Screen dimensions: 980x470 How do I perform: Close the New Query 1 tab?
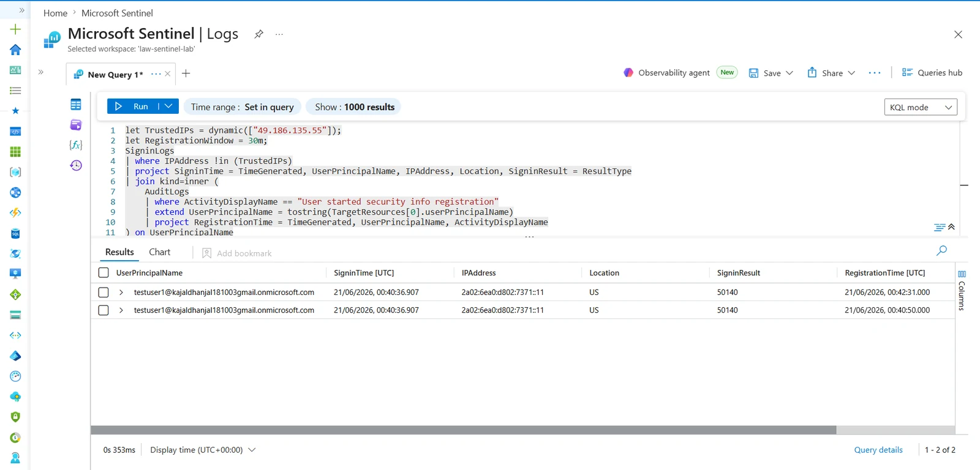click(x=167, y=74)
